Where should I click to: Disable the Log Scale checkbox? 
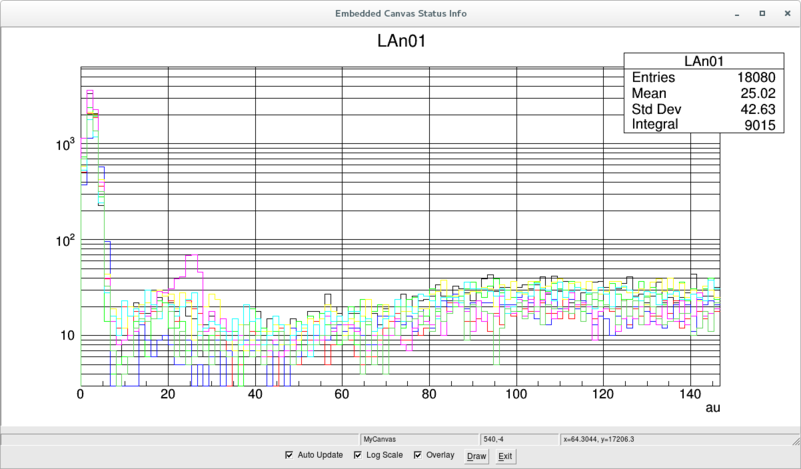(358, 455)
